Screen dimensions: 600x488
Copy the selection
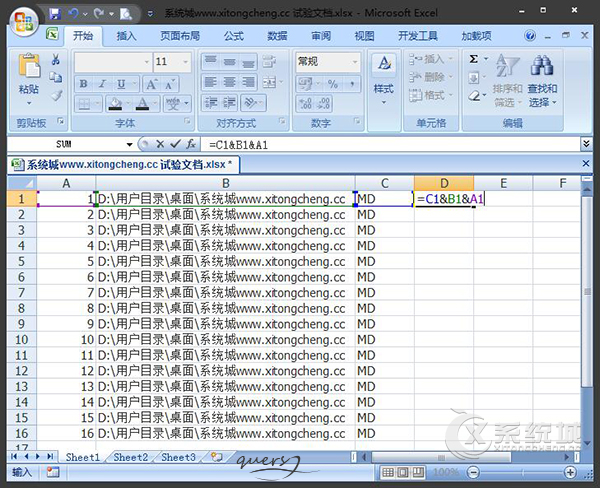(56, 77)
